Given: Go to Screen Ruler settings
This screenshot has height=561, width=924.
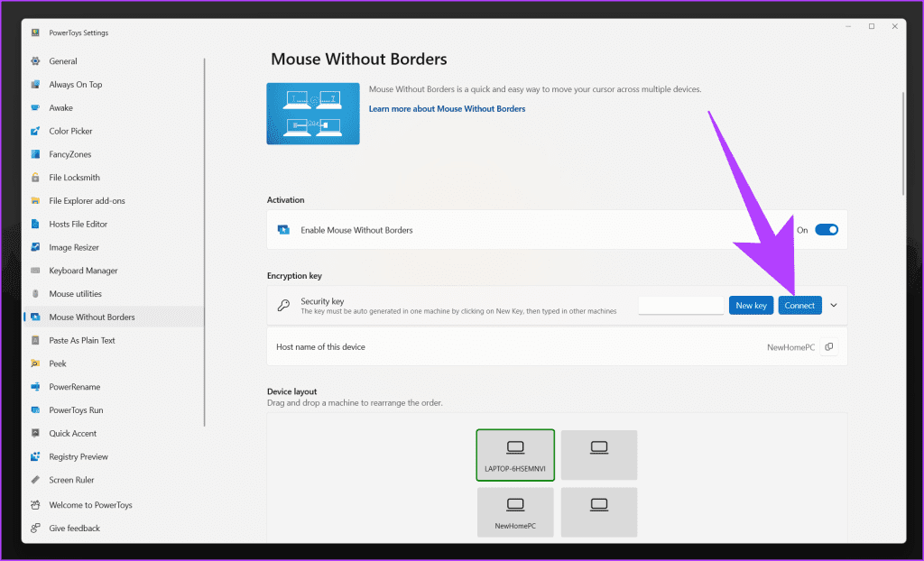Looking at the screenshot, I should point(115,480).
